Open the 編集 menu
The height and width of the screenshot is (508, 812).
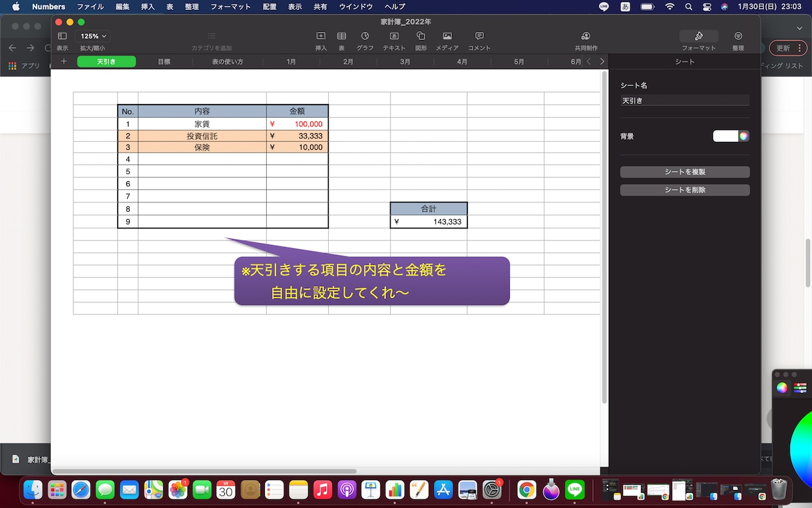(x=122, y=7)
